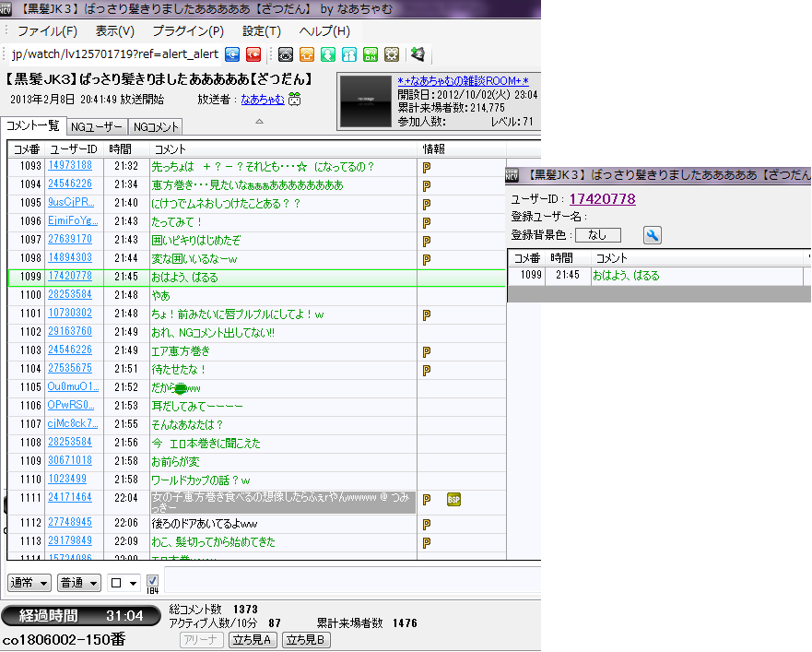Click the premium P icon on comment 1097
Image resolution: width=812 pixels, height=652 pixels.
click(427, 241)
